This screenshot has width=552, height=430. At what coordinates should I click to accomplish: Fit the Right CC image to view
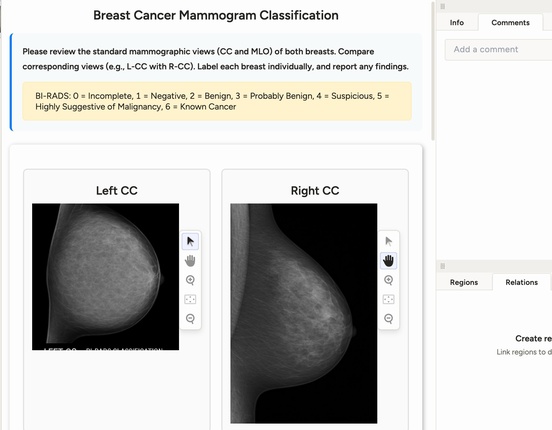tap(389, 299)
